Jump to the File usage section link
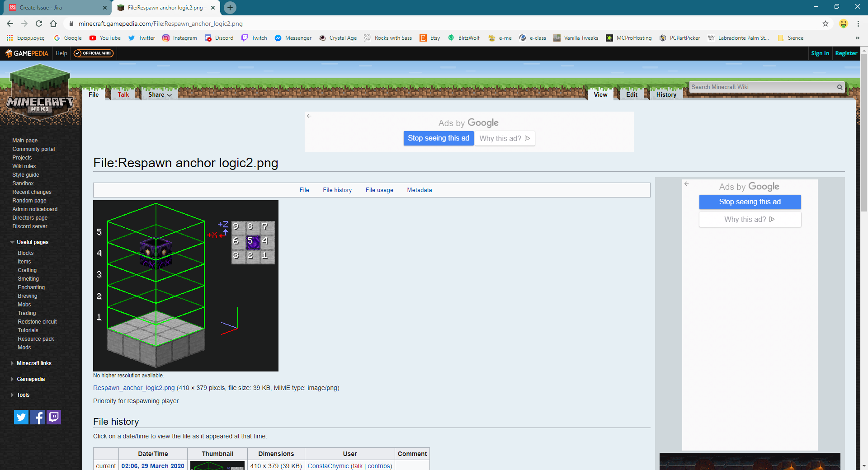Screen dimensions: 868x470 tap(379, 190)
